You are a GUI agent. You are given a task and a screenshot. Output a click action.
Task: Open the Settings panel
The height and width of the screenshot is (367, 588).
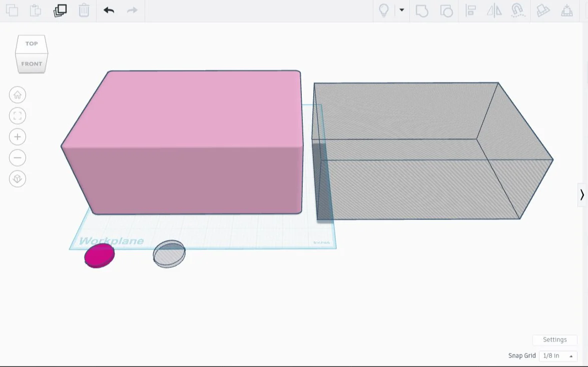tap(555, 339)
